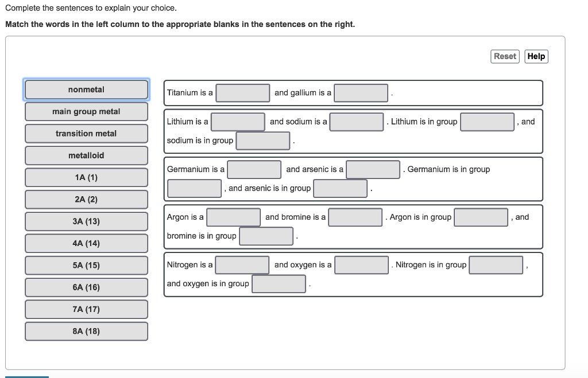The height and width of the screenshot is (378, 588).
Task: Select the 6A (16) group tile
Action: (86, 287)
